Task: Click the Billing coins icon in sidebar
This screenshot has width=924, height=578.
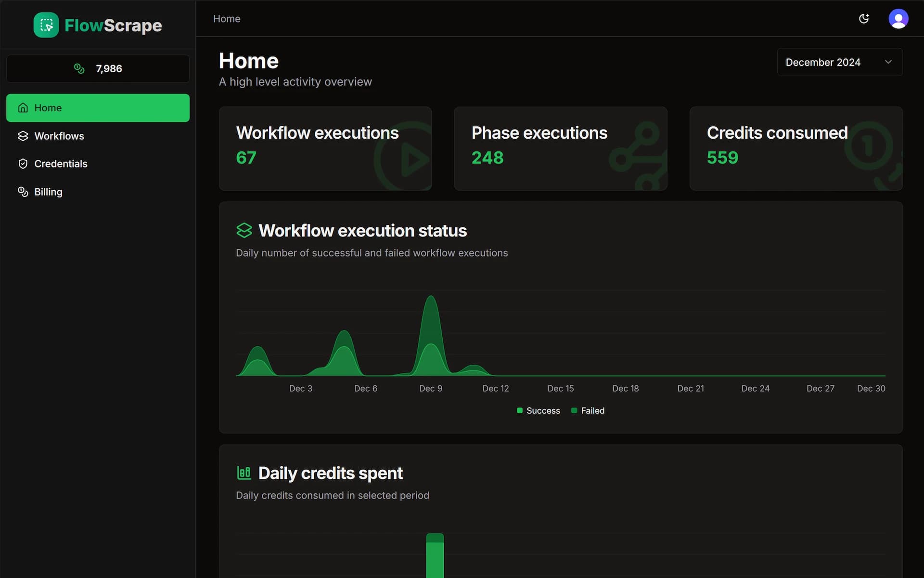Action: 23,192
